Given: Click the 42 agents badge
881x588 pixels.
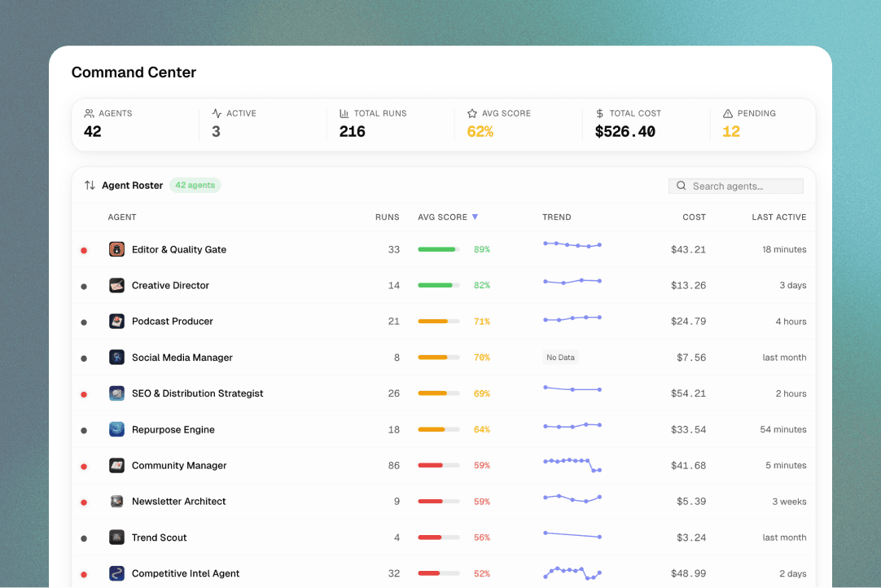Looking at the screenshot, I should point(195,186).
